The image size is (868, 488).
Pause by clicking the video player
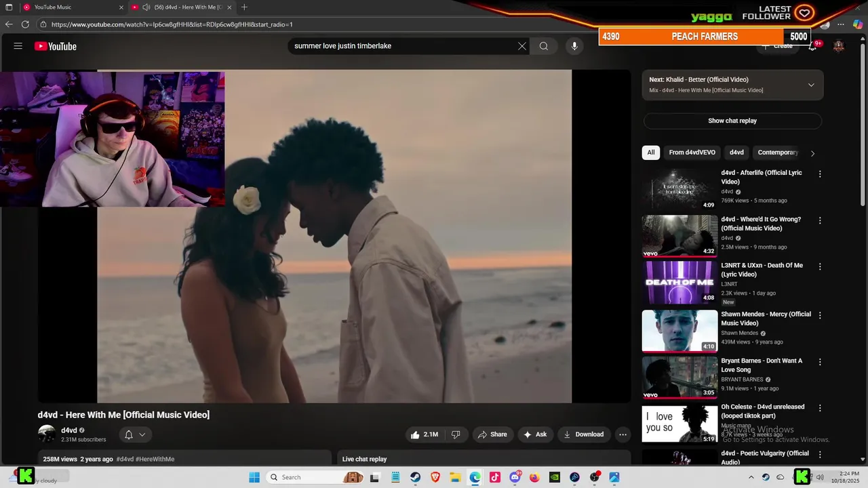(334, 236)
